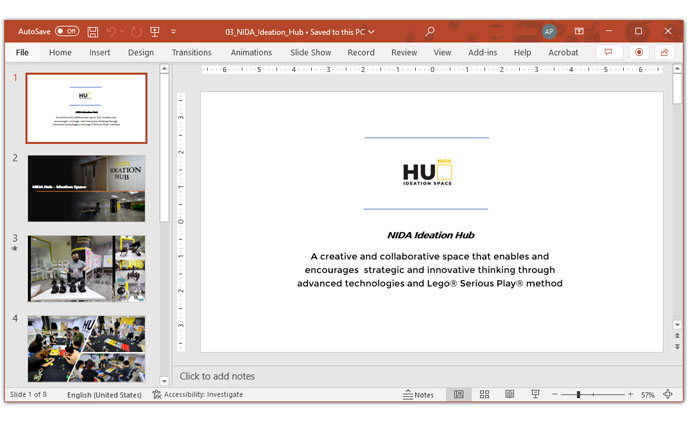Click the Save icon in title bar
Screen dimensions: 688x424
(93, 32)
